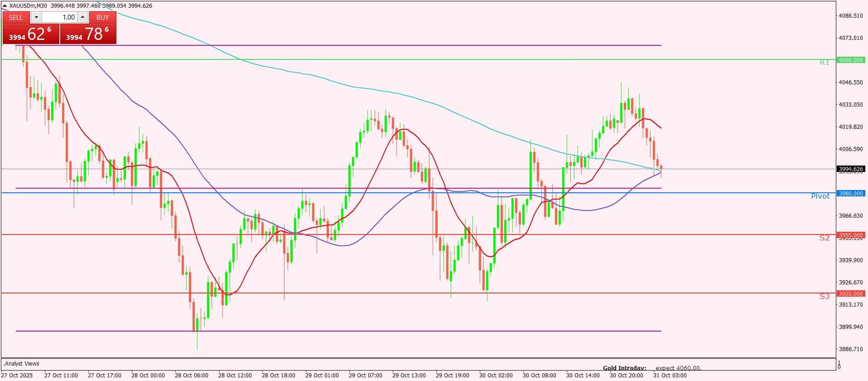Click the 3899.940 price scale value
The image size is (868, 381).
pos(851,327)
